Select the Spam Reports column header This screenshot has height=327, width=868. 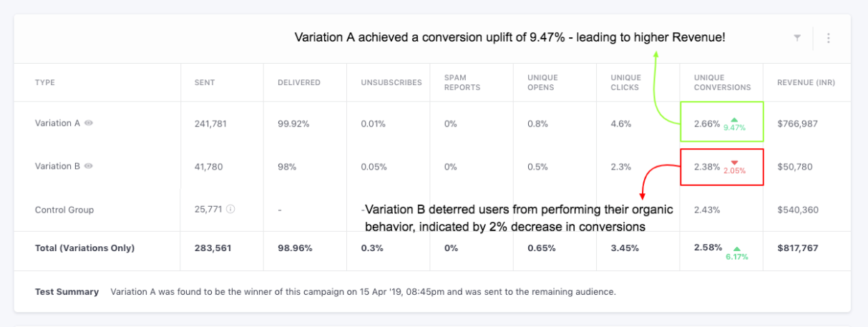click(462, 82)
